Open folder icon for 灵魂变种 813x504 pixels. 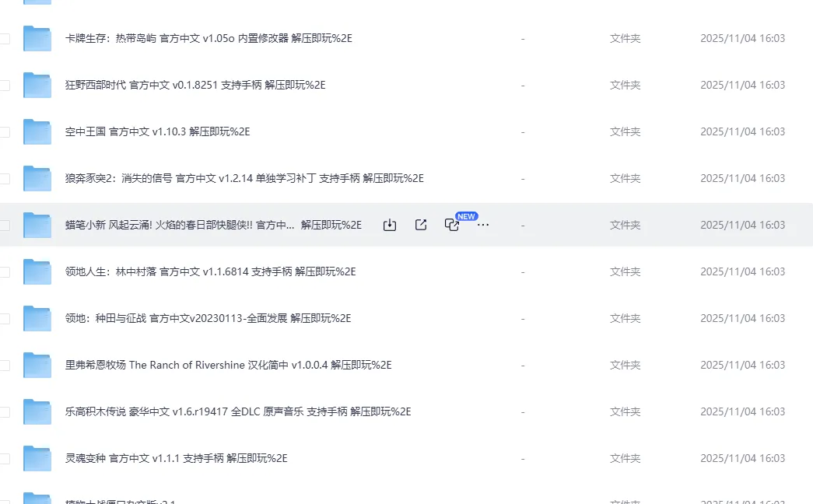pyautogui.click(x=37, y=458)
